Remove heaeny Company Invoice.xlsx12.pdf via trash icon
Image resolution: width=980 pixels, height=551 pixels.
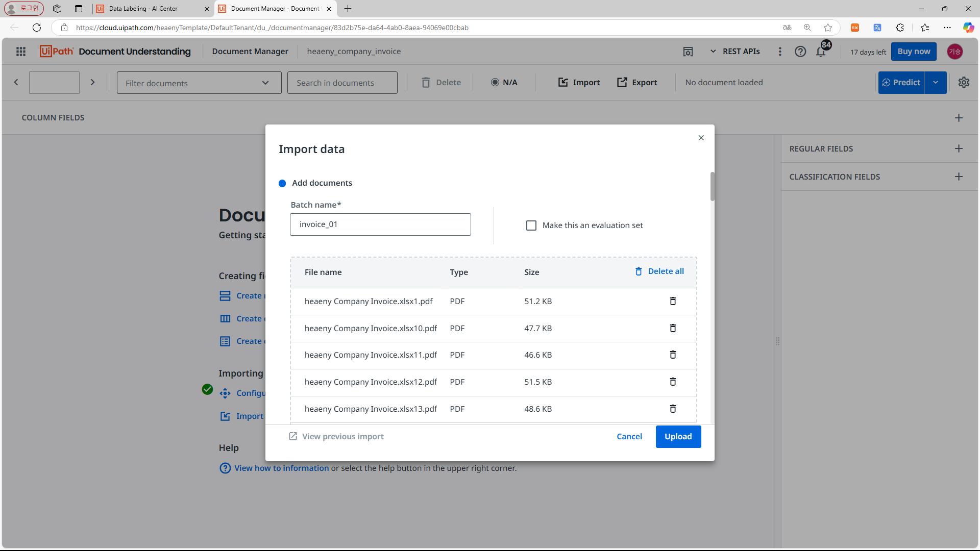tap(673, 382)
